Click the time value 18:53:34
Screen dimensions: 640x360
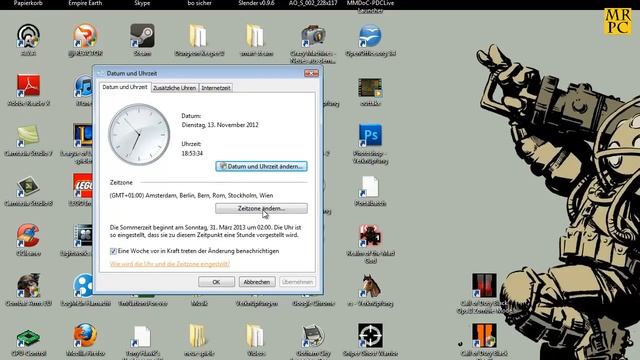192,153
